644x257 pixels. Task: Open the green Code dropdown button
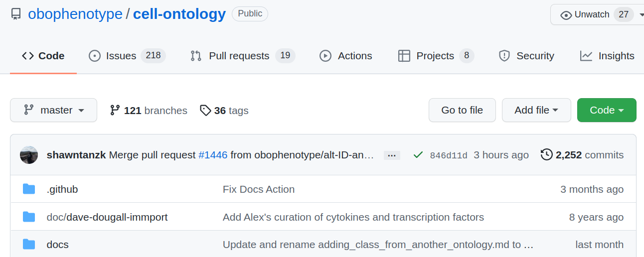click(606, 110)
